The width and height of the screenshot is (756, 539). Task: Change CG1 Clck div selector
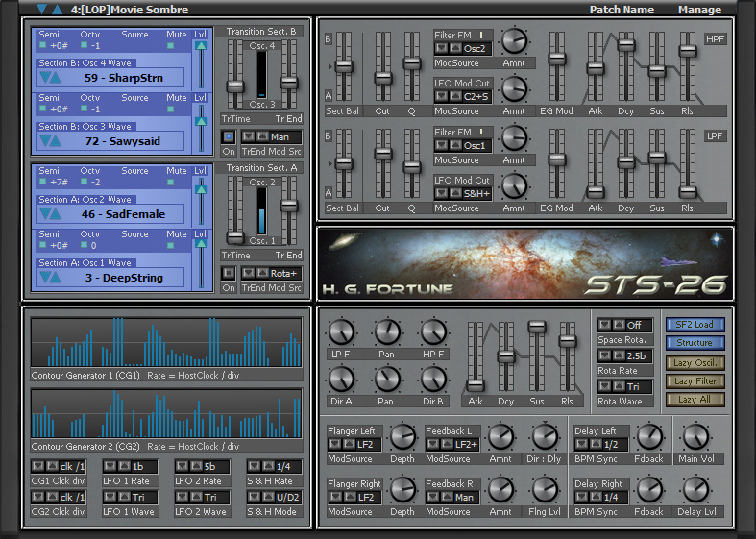tap(59, 466)
